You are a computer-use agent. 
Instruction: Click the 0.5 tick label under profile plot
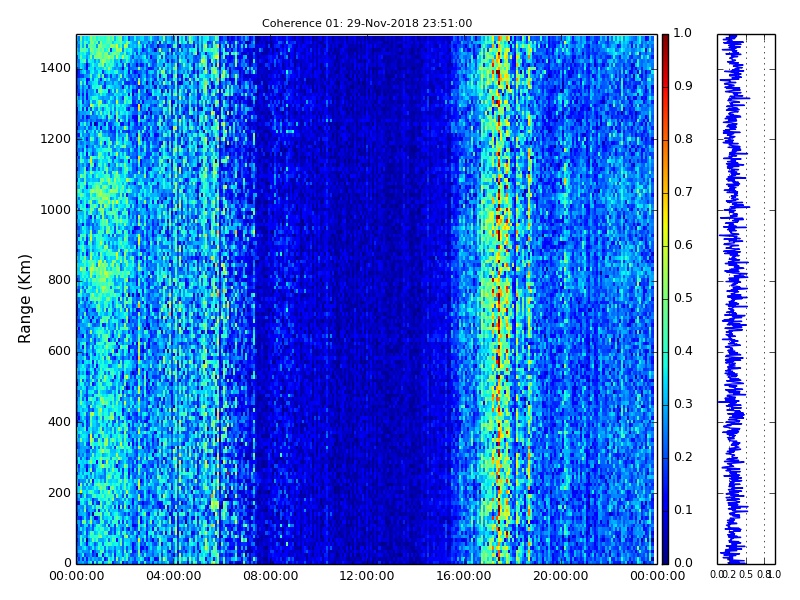[x=746, y=575]
